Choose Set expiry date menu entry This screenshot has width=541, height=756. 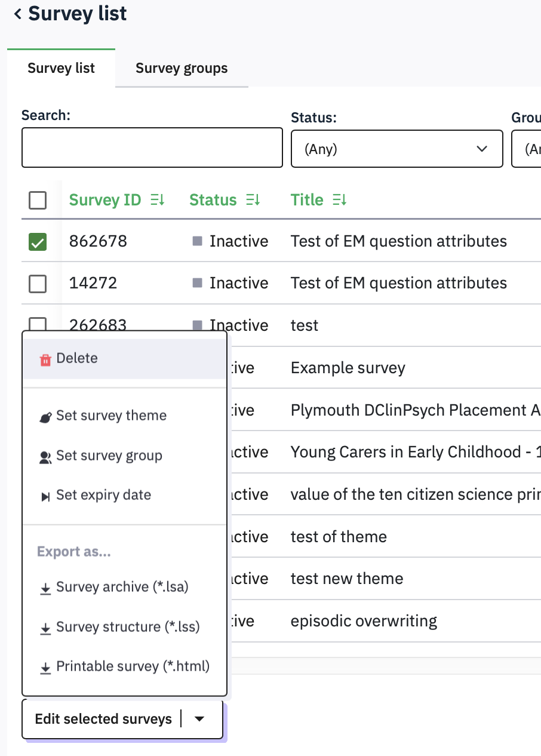[103, 495]
